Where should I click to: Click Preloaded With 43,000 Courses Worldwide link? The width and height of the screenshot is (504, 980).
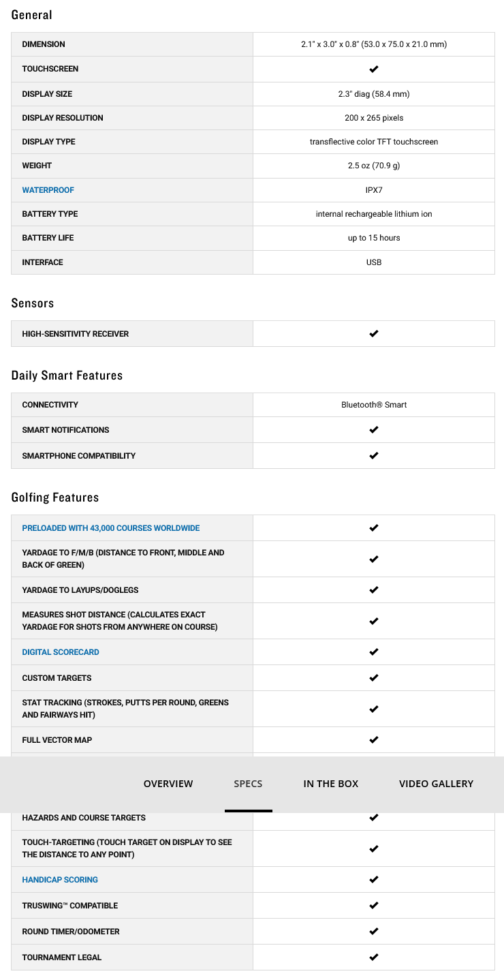[x=111, y=528]
